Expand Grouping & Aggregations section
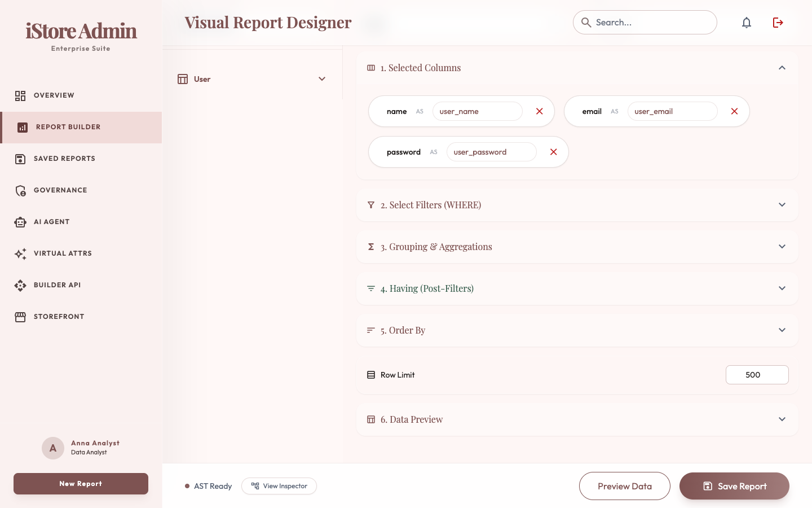Viewport: 812px width, 508px height. click(782, 247)
